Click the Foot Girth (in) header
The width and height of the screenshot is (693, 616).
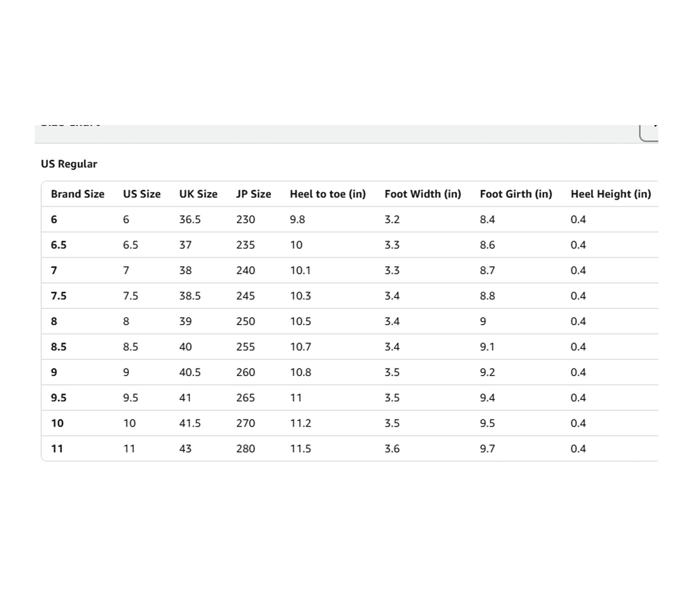tap(516, 194)
